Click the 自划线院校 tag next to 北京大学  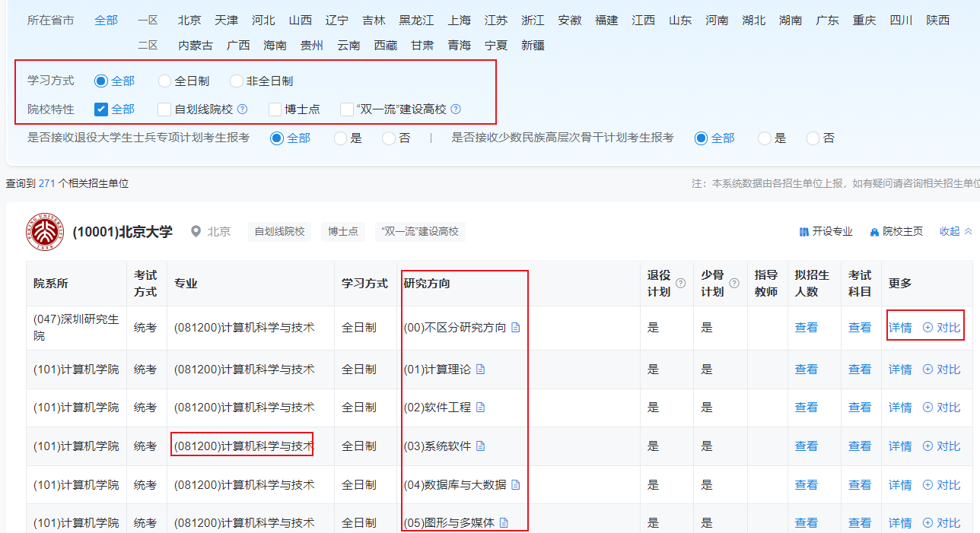pyautogui.click(x=279, y=231)
